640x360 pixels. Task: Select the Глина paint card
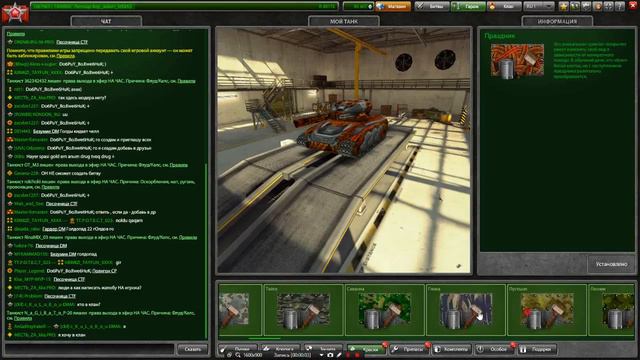pyautogui.click(x=465, y=310)
